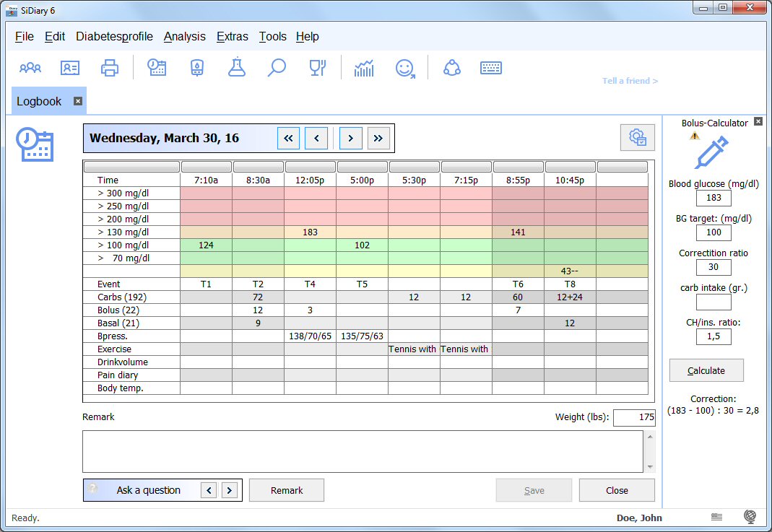Screen dimensions: 772x532
Task: Open the food and drink icon
Action: click(317, 68)
